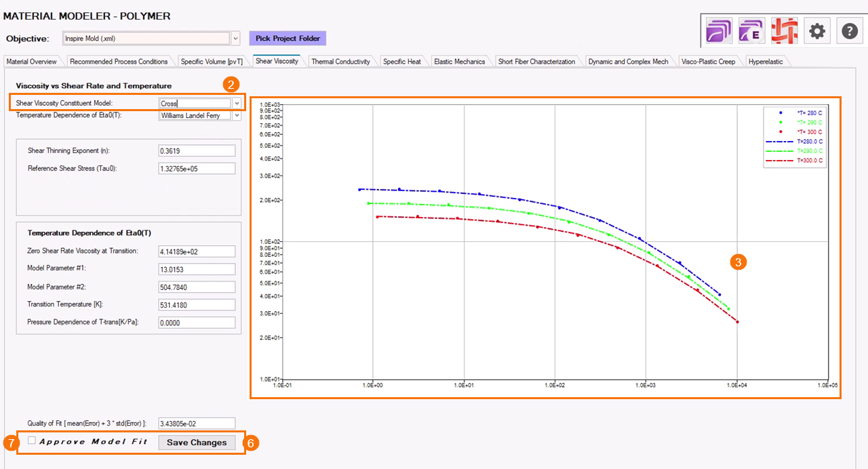Click the 'Viscosity vs Shear Rate and Temperature' heading

94,86
